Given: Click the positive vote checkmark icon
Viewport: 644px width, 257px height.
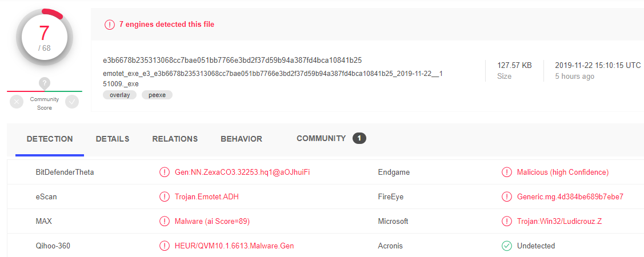Looking at the screenshot, I should 72,102.
